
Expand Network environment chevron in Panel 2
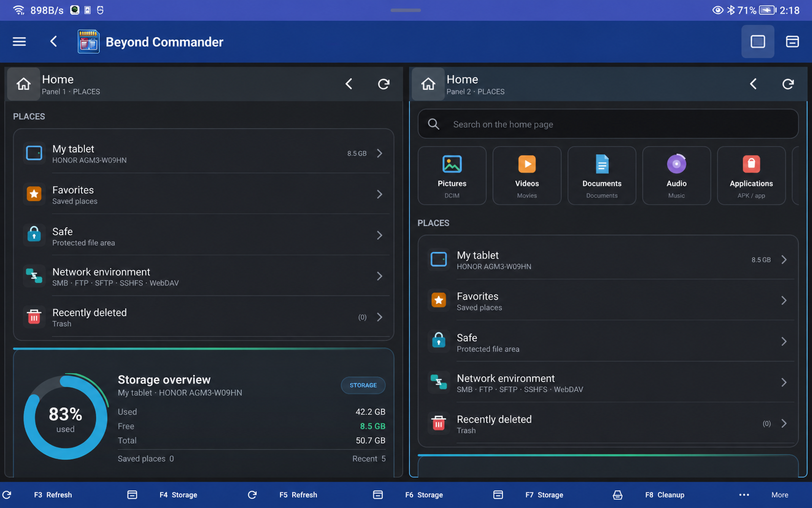tap(784, 383)
